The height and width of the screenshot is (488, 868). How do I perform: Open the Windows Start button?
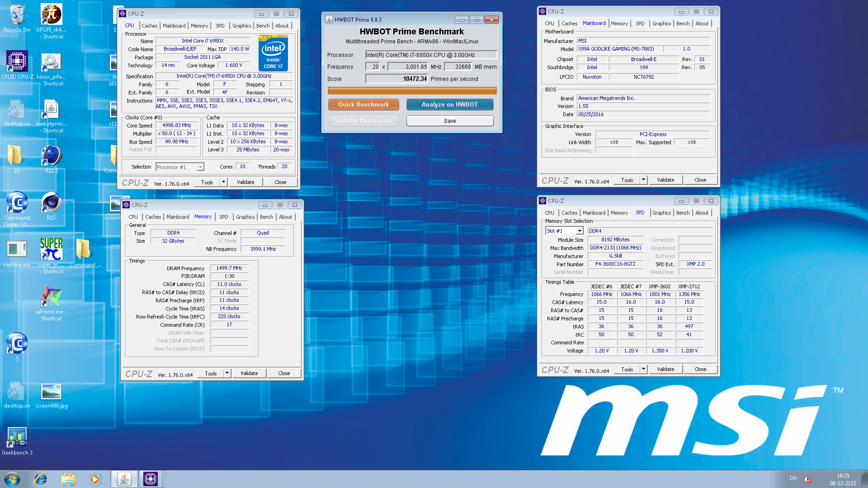click(12, 479)
